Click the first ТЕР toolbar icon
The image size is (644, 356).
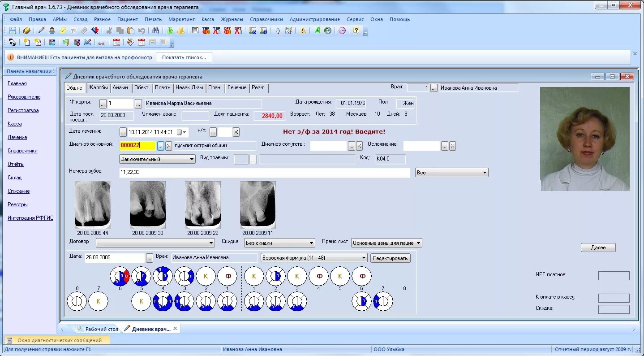pyautogui.click(x=206, y=30)
